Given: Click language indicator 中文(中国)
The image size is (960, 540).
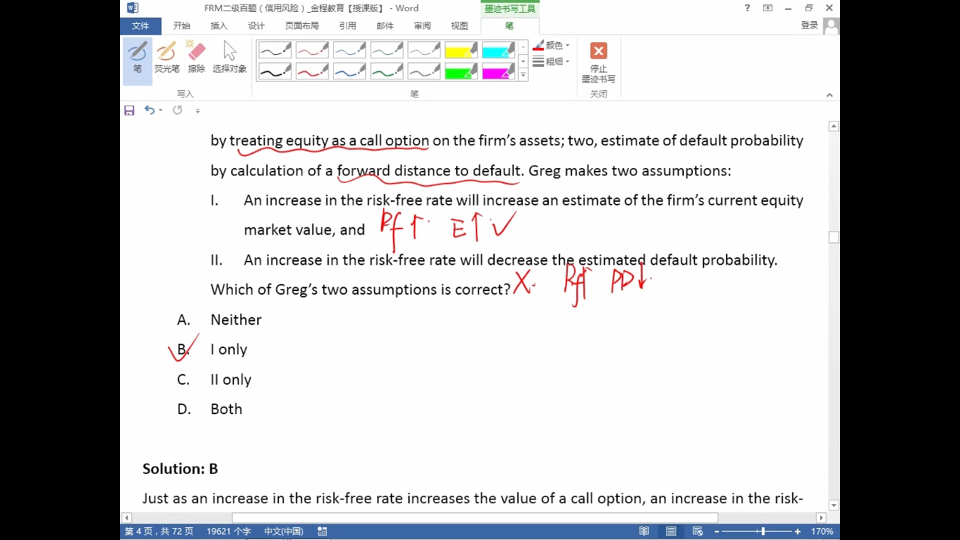Looking at the screenshot, I should [x=283, y=531].
